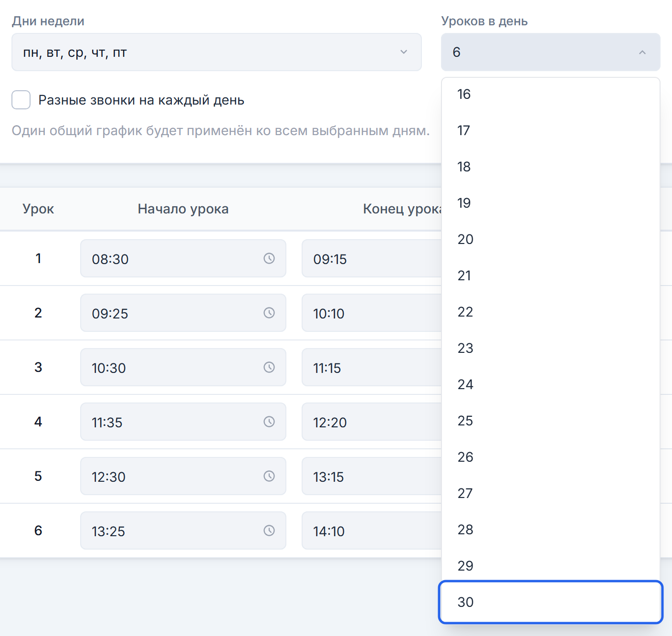Select option 18 in the dropdown list

(551, 167)
